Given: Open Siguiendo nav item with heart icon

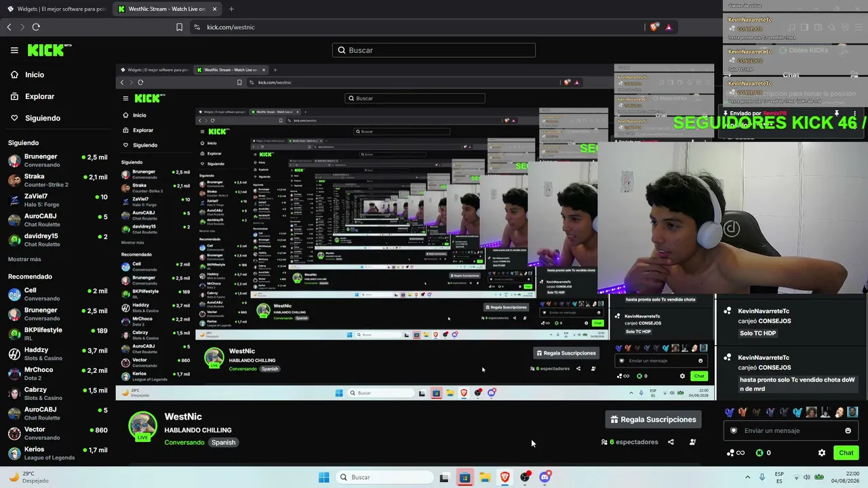Looking at the screenshot, I should coord(43,118).
